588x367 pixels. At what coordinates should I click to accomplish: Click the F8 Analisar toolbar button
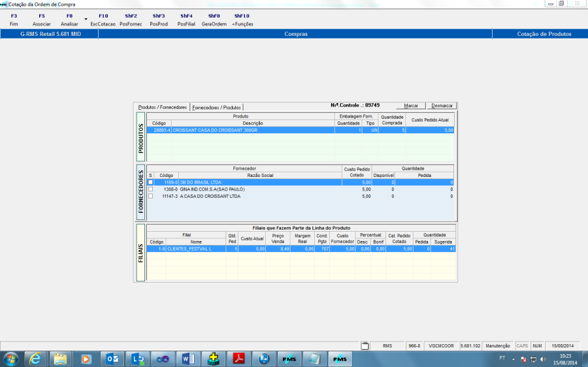coord(69,20)
